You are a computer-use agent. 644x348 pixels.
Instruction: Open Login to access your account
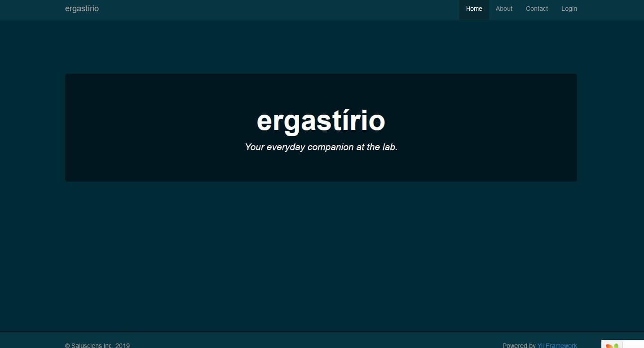pos(569,9)
